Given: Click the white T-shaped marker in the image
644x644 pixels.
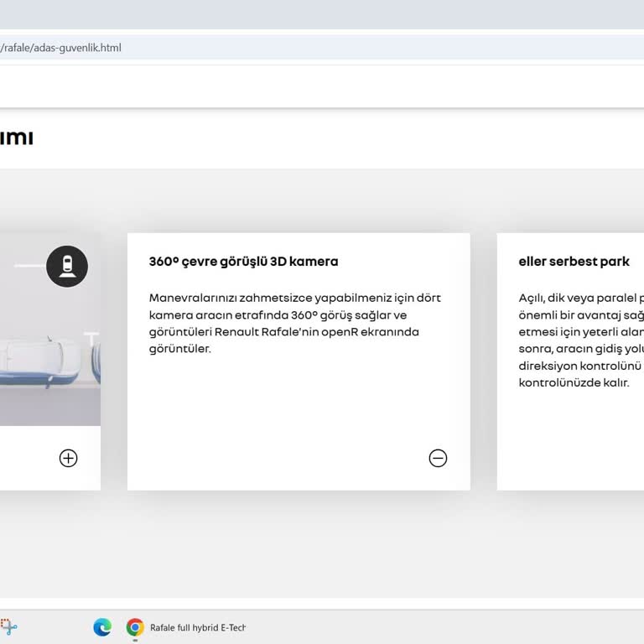Looking at the screenshot, I should point(92,339).
